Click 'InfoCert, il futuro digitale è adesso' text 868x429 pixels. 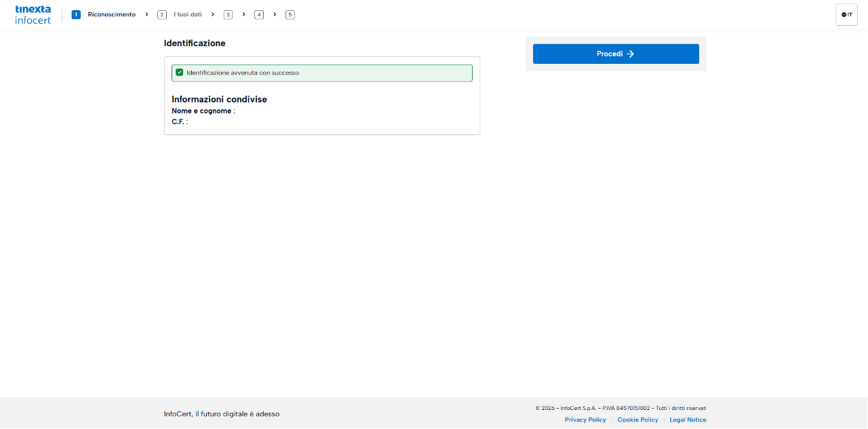pyautogui.click(x=222, y=414)
